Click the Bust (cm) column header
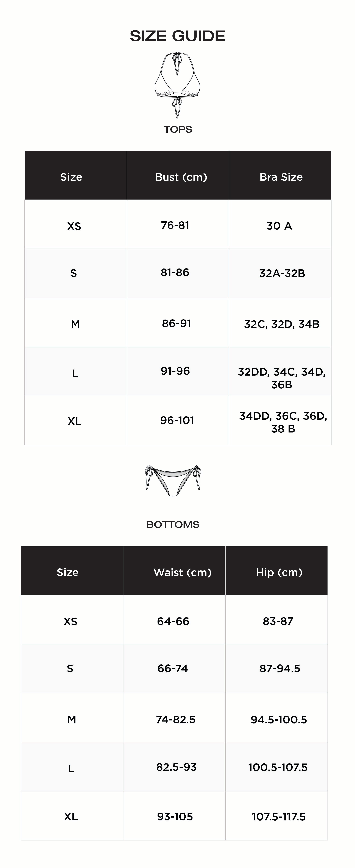The width and height of the screenshot is (355, 868). click(x=181, y=177)
